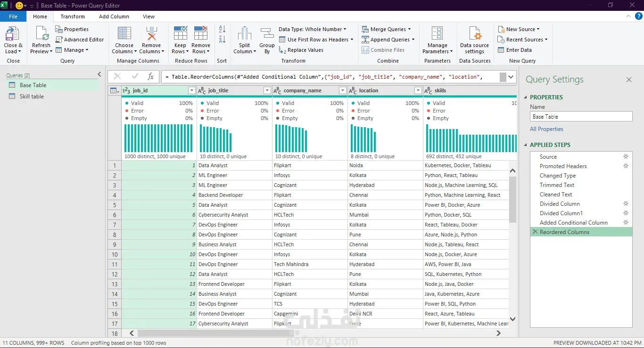Click the vertical scrollbar down arrow

pyautogui.click(x=513, y=319)
